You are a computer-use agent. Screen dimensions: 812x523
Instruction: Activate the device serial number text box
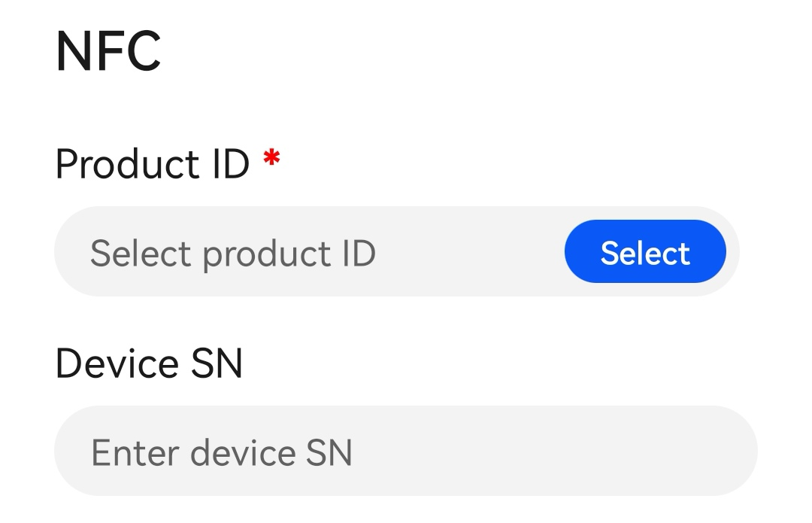405,451
